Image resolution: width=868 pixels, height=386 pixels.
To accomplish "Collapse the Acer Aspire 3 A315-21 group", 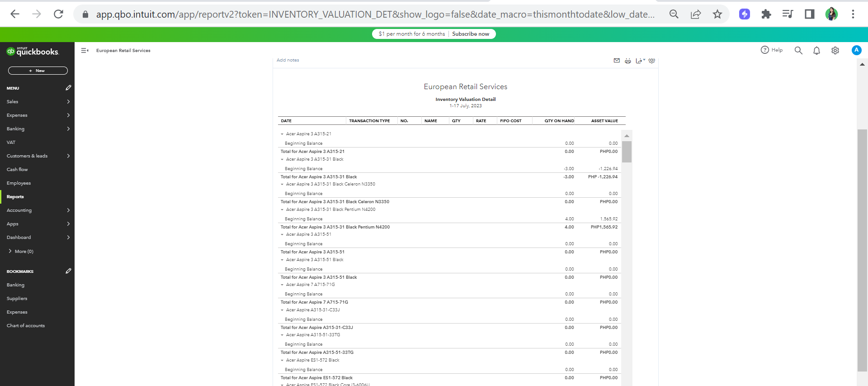I will [x=282, y=134].
